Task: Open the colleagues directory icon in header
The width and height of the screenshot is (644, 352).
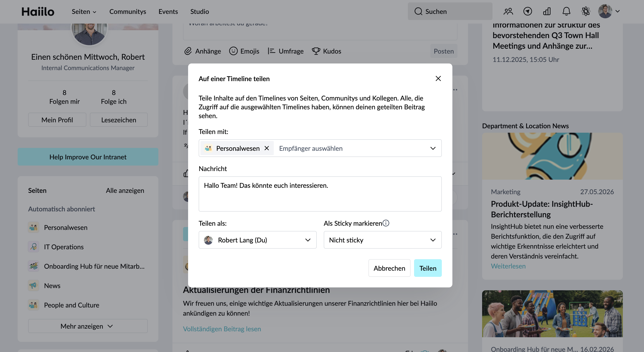Action: click(508, 11)
